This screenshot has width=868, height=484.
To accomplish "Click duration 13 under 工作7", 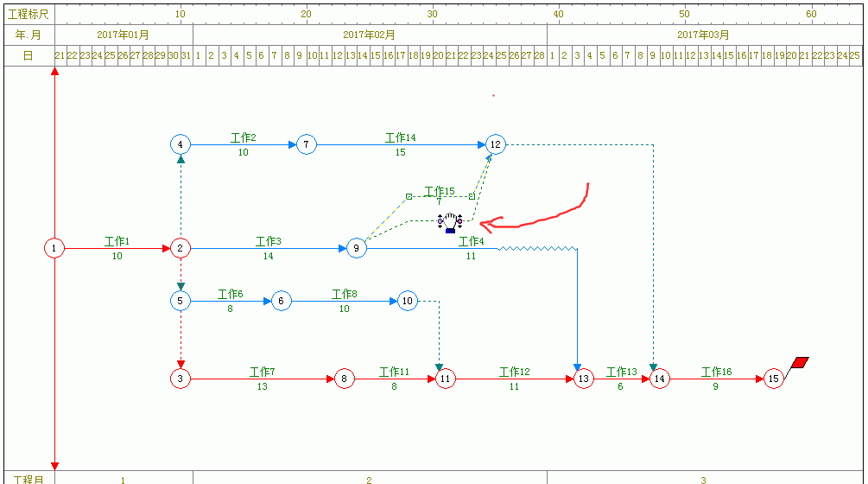I will pos(262,386).
